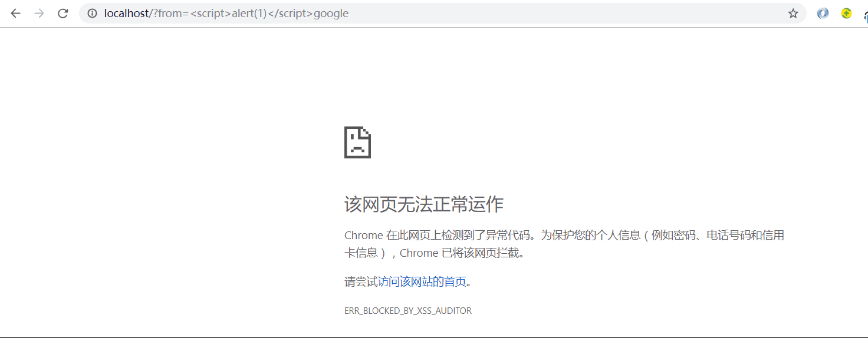The image size is (868, 338).
Task: Click the URL text in the address bar
Action: point(226,13)
